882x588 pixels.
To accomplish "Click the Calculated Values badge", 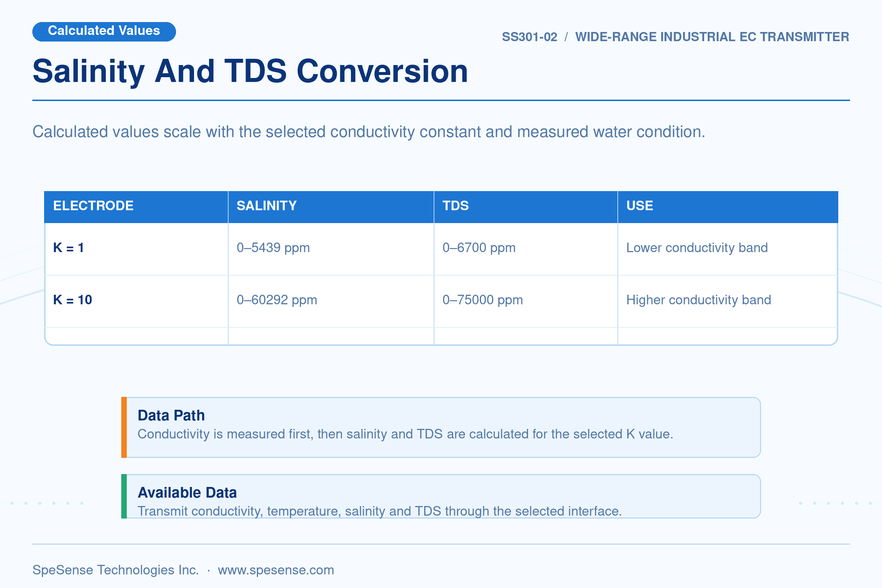I will pyautogui.click(x=104, y=32).
